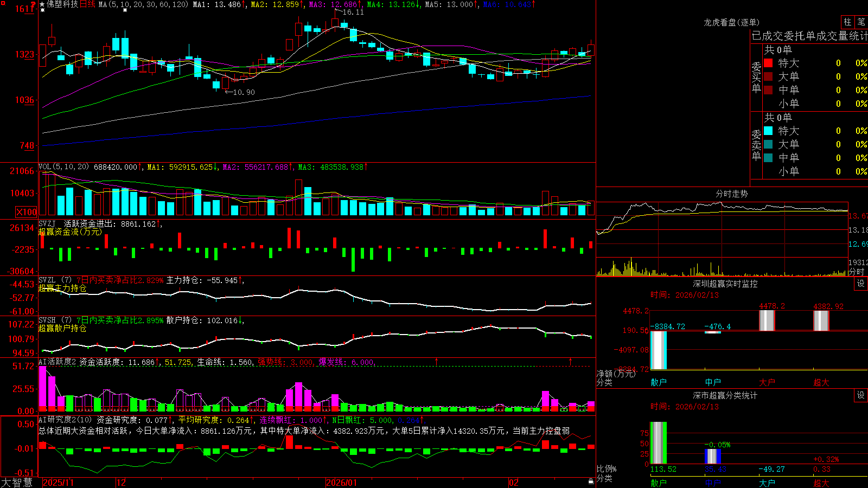The image size is (868, 488).
Task: Select the 龙虎看盘(逐单) panel title
Action: [x=731, y=22]
